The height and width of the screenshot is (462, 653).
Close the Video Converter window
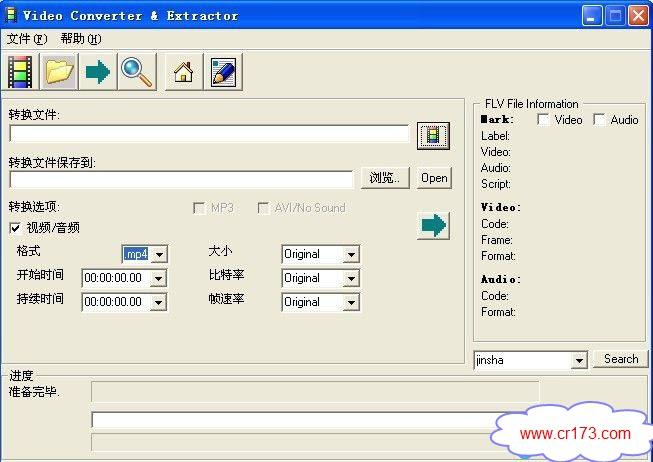638,16
